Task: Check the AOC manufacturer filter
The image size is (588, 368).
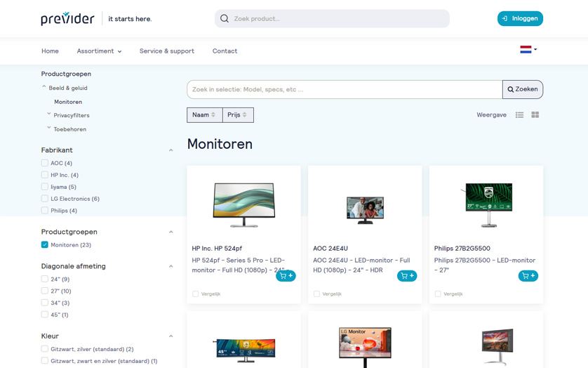Action: (45, 163)
